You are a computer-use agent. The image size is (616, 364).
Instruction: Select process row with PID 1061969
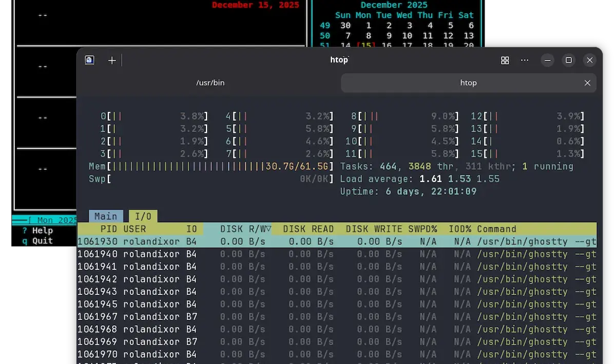[337, 342]
